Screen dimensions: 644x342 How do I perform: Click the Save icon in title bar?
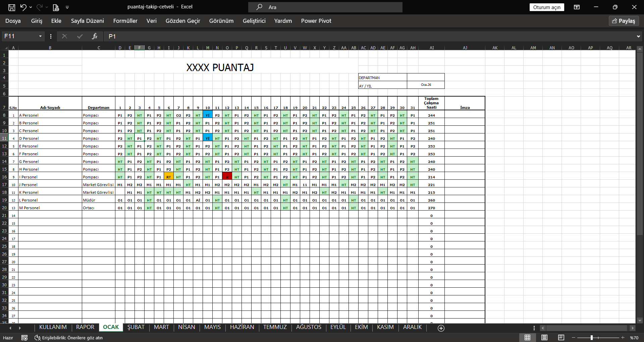pyautogui.click(x=12, y=7)
